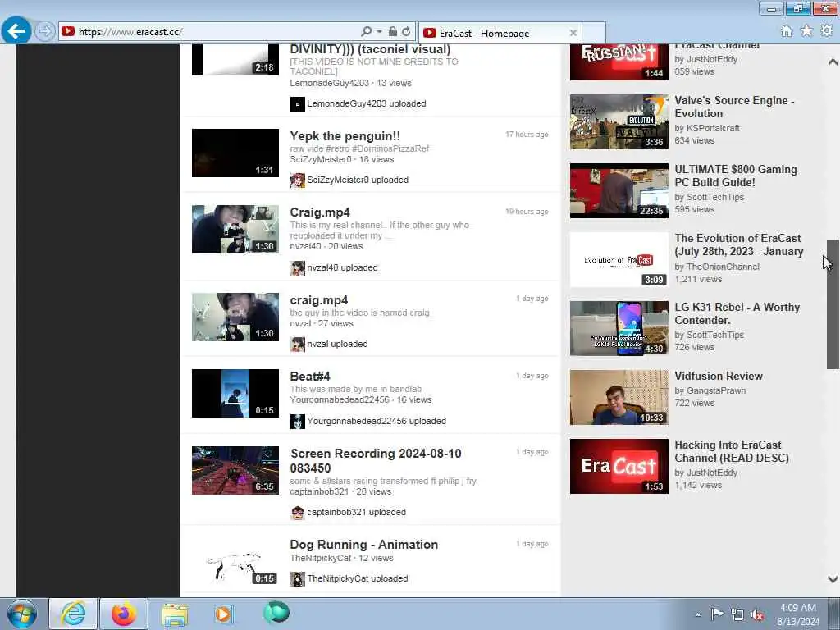Open the Windows Start menu orb

coord(22,614)
